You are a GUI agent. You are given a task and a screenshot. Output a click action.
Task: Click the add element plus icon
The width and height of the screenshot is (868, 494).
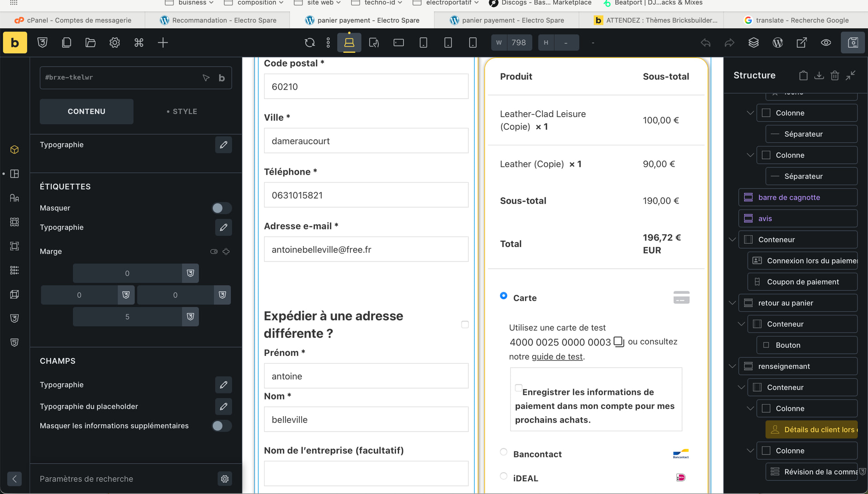tap(163, 43)
